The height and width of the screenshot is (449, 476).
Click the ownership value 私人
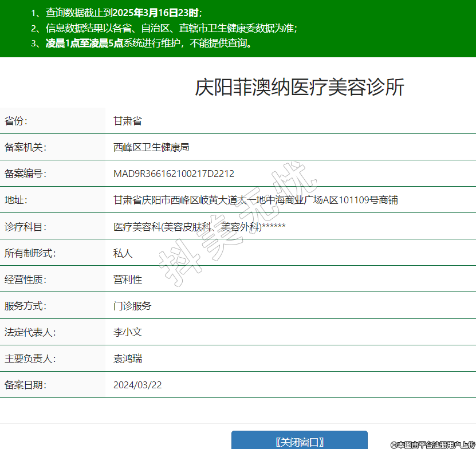[123, 253]
